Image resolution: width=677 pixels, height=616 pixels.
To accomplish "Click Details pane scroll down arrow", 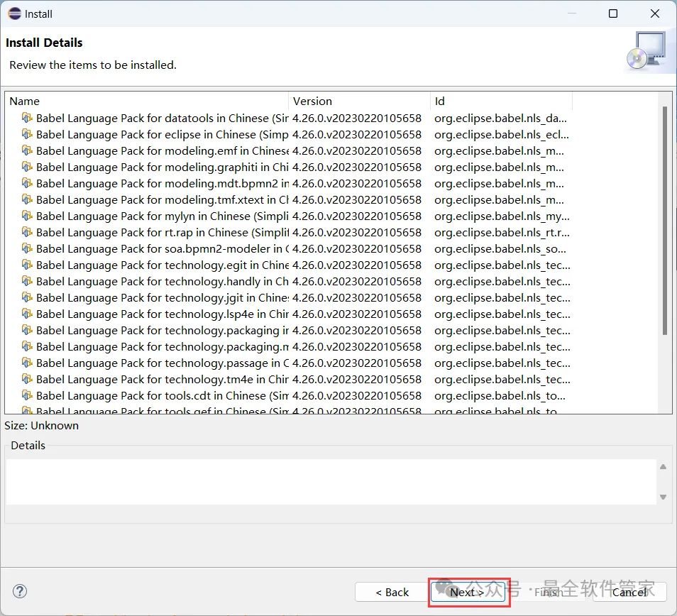I will [x=664, y=497].
